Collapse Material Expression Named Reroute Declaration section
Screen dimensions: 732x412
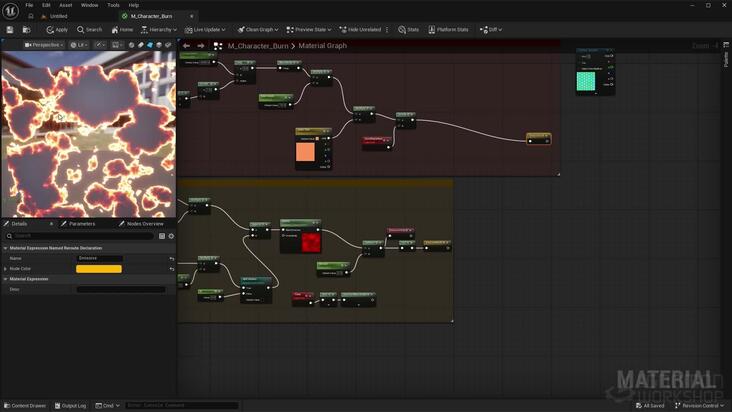click(x=6, y=248)
